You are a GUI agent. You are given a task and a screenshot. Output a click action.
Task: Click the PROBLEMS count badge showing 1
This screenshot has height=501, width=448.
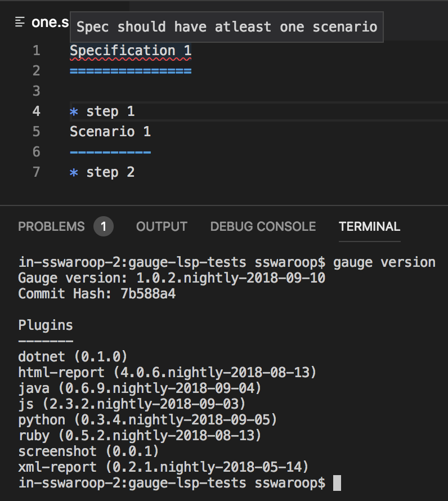(104, 226)
